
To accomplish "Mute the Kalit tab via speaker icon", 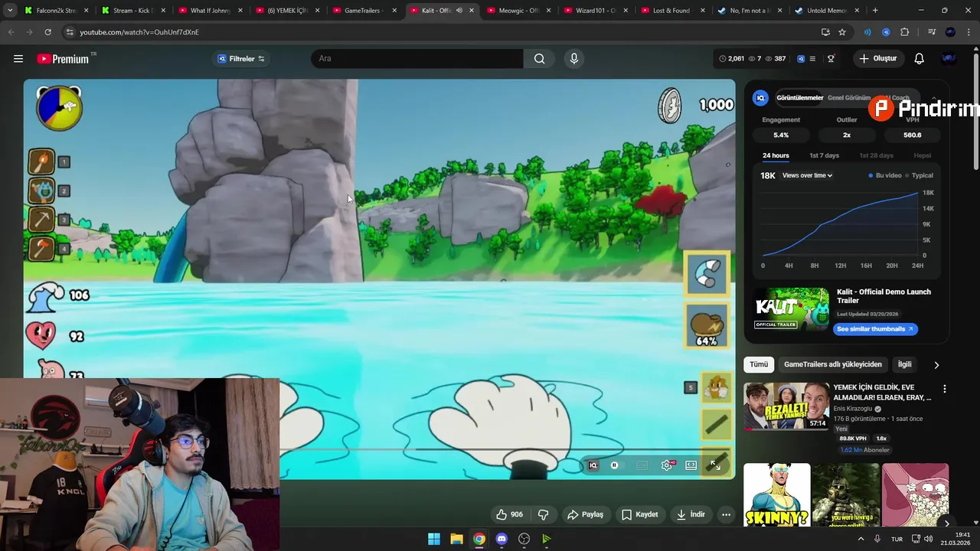I will click(x=459, y=11).
